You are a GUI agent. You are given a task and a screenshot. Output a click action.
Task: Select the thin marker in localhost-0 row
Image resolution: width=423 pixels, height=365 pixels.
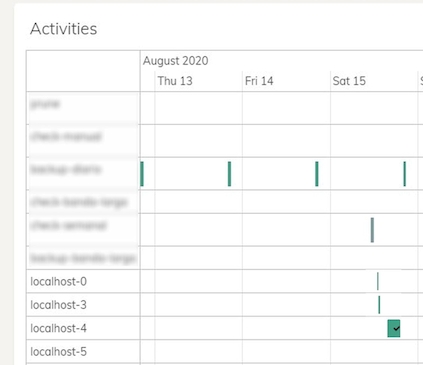[378, 281]
